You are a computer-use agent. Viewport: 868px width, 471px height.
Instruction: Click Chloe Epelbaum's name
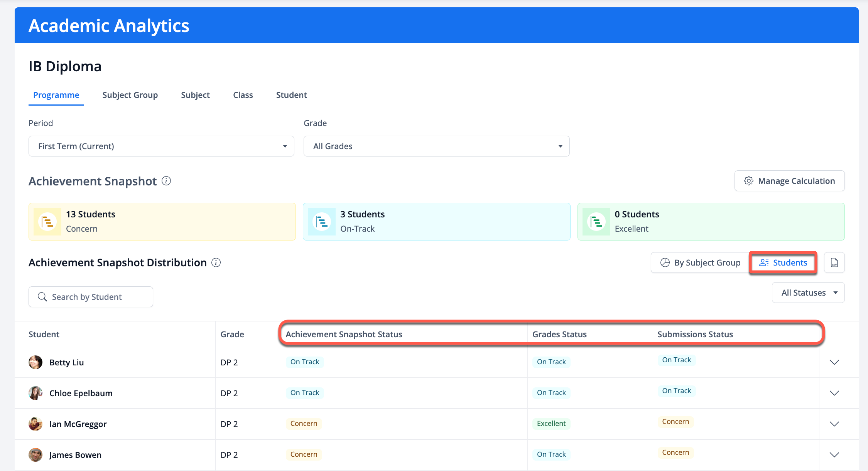click(x=81, y=393)
